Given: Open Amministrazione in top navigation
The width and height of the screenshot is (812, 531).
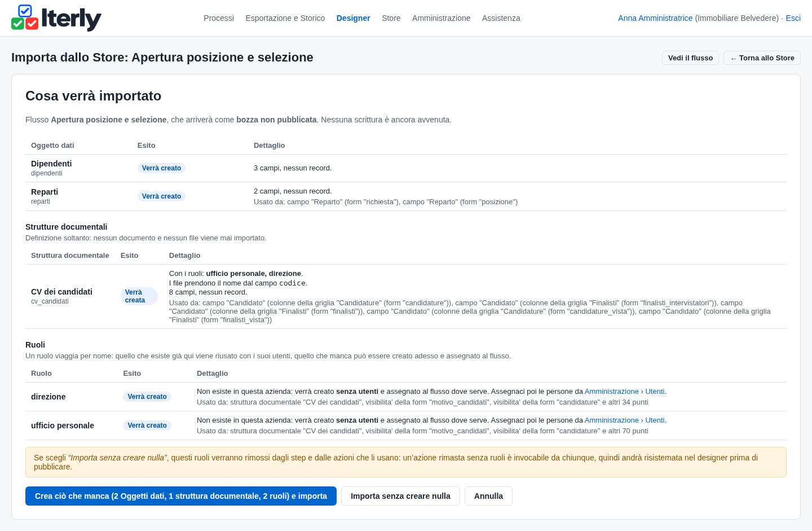Looking at the screenshot, I should tap(442, 18).
